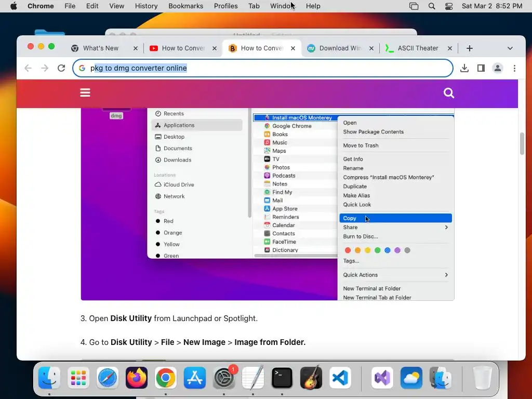Open Spotlight search in menu bar
Screen dimensions: 532x399
432,6
